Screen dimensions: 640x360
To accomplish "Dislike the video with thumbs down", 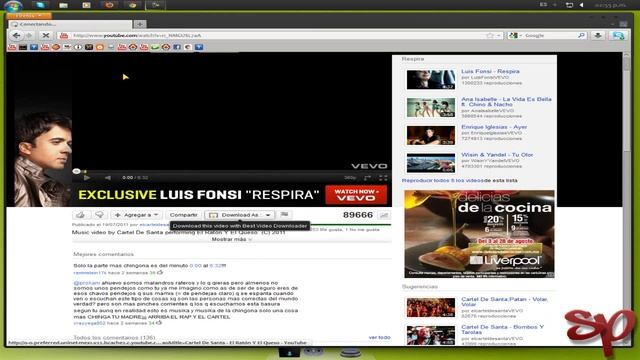I will point(99,215).
